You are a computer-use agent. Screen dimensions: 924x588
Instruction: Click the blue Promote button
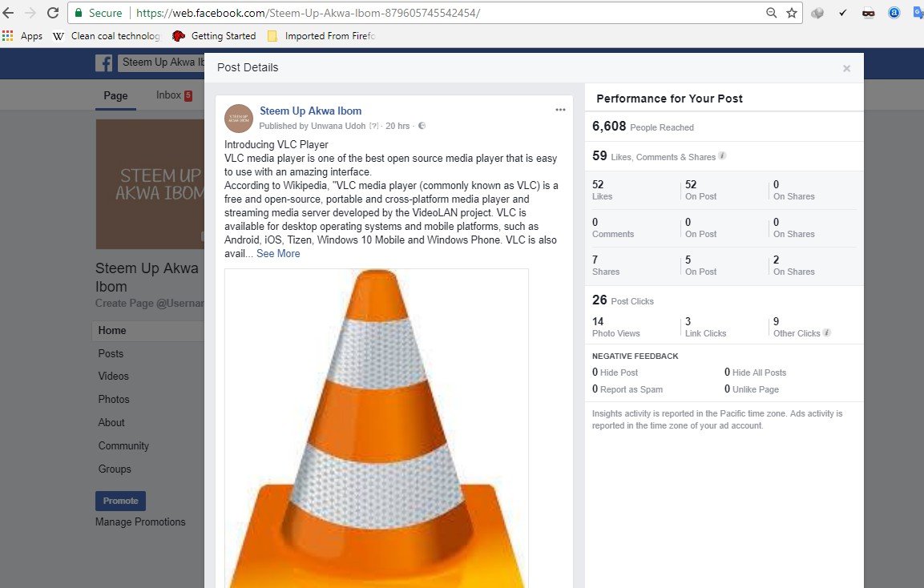[x=120, y=501]
